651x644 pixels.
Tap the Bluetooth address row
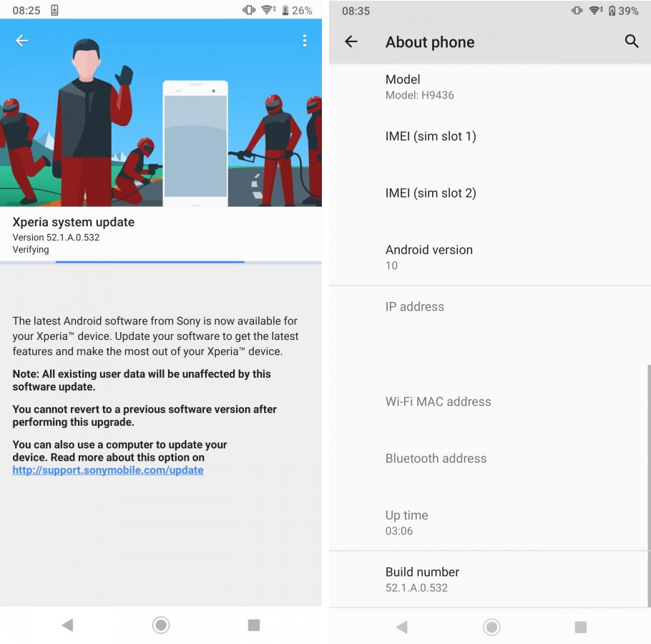(490, 459)
